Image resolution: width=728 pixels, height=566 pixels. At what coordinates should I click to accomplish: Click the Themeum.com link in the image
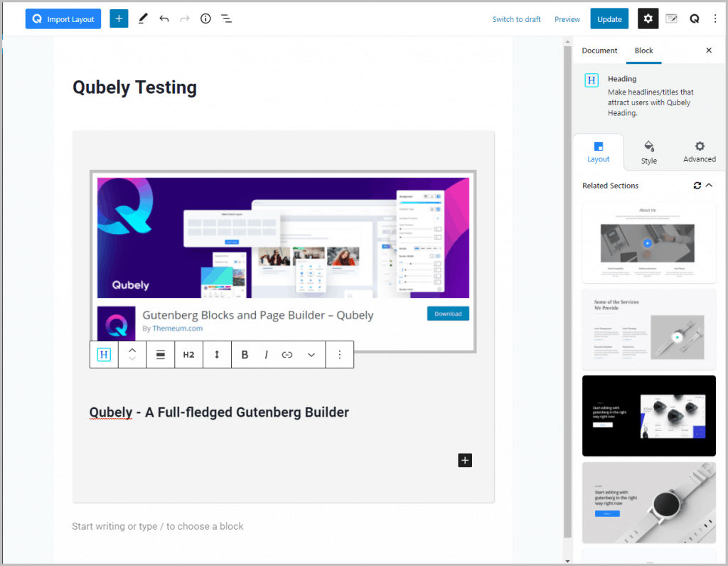(x=177, y=329)
